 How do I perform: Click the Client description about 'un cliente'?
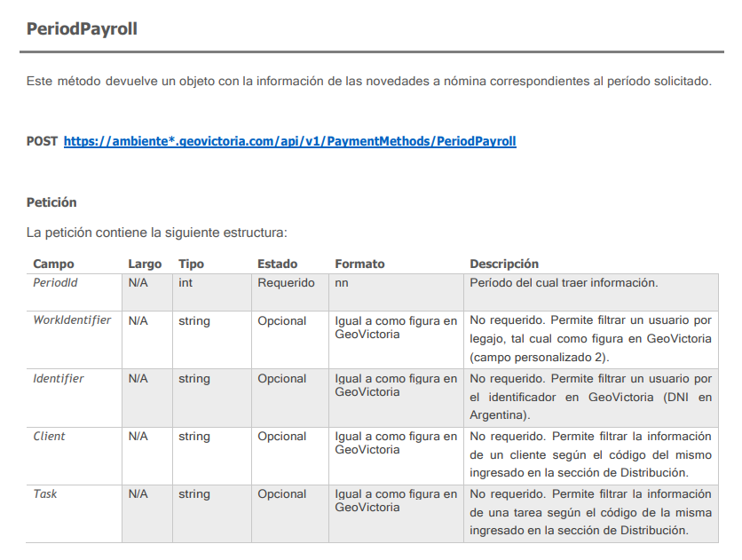pos(590,454)
